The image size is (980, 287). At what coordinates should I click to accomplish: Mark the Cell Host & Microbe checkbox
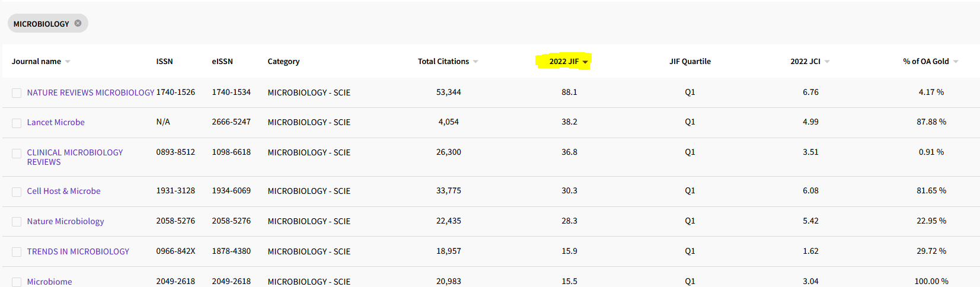click(x=17, y=192)
